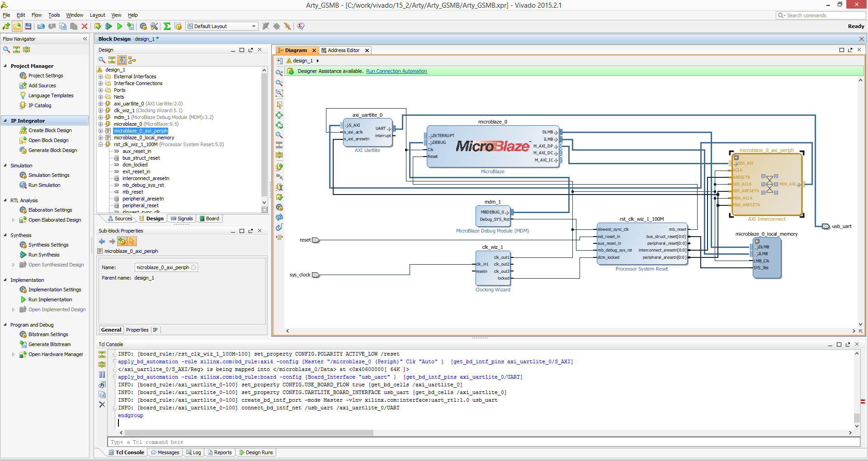Click the Tcl Console horizontal scrollbar
The width and height of the screenshot is (868, 461).
point(249,432)
